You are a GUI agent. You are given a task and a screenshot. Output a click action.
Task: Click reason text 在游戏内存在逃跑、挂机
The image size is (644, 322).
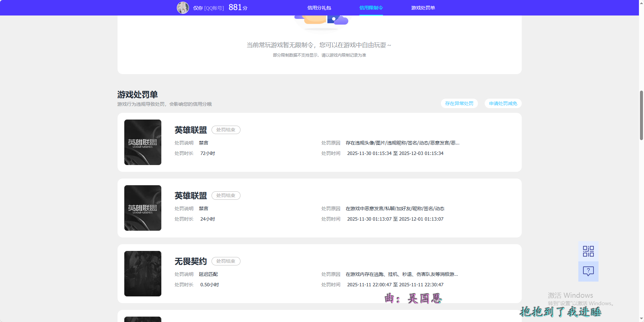coord(402,274)
